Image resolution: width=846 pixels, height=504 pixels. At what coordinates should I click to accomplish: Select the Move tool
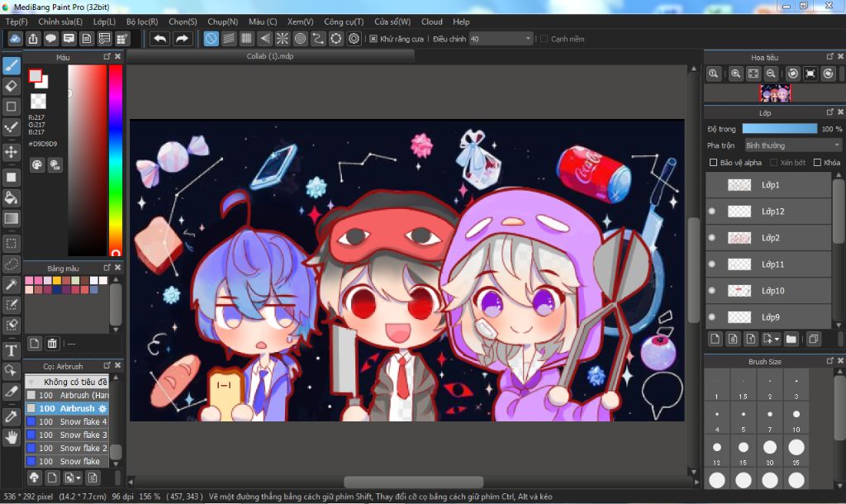(12, 152)
